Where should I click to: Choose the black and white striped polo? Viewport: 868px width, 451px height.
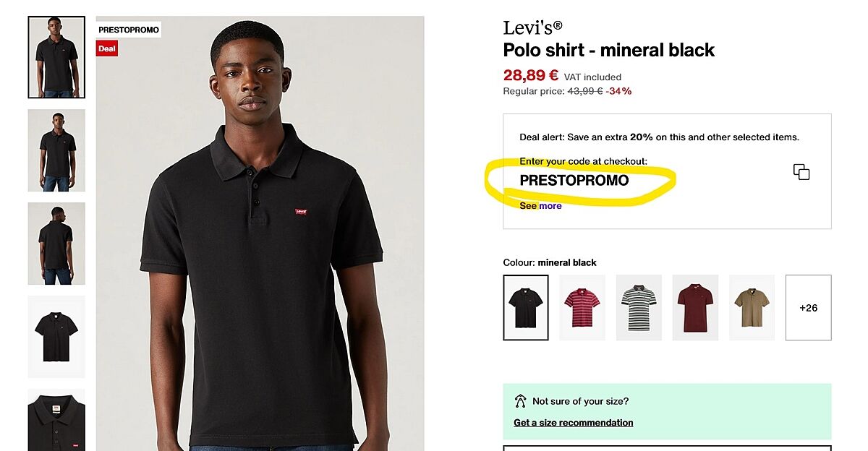(x=639, y=307)
